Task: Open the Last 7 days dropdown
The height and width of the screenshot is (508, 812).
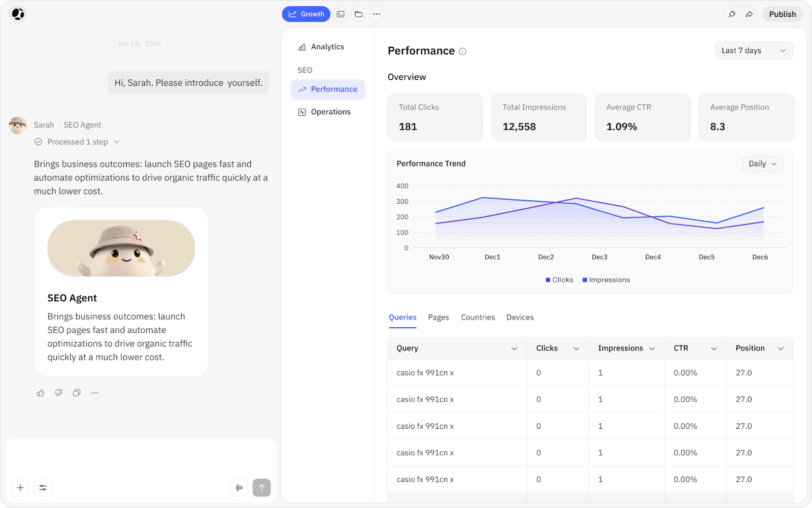Action: point(753,51)
